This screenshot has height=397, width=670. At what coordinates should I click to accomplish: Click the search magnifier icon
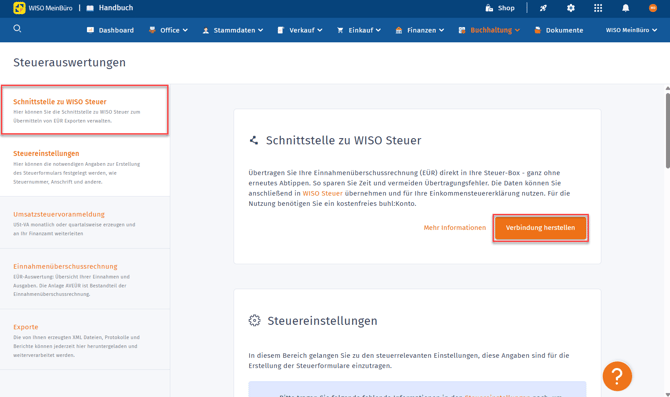[x=17, y=29]
